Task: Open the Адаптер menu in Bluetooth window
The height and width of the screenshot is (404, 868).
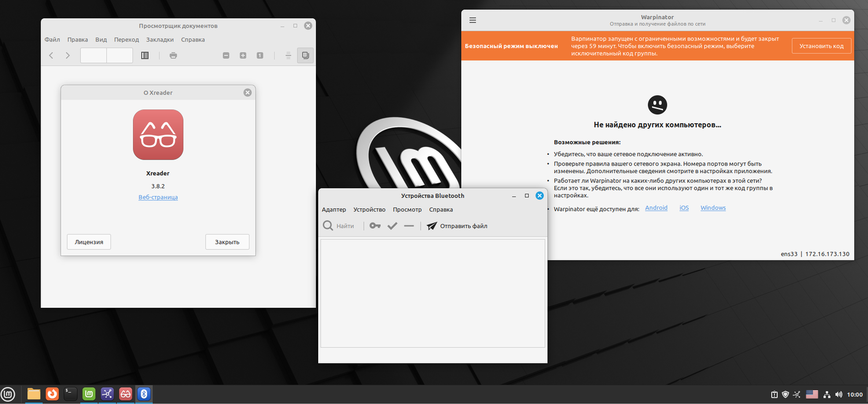Action: pyautogui.click(x=334, y=210)
